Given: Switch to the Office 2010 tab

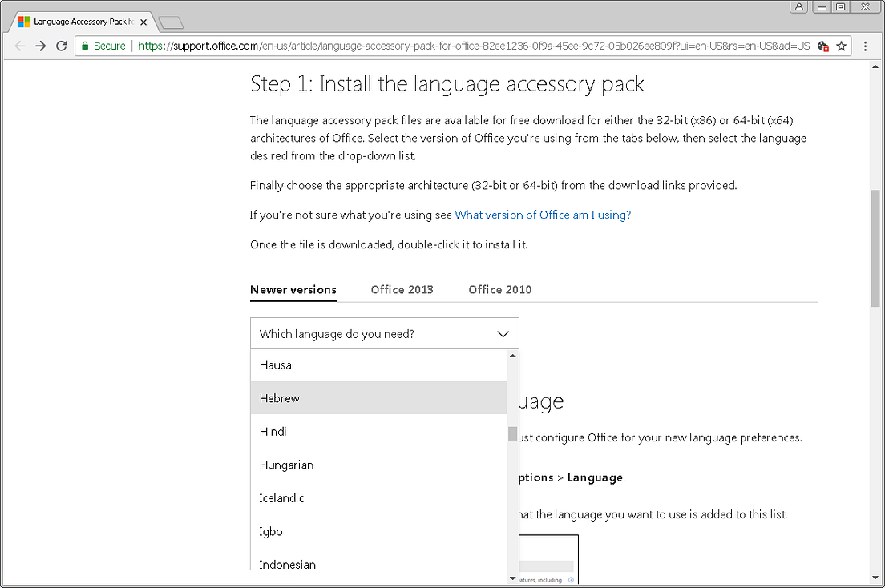Looking at the screenshot, I should (x=499, y=289).
